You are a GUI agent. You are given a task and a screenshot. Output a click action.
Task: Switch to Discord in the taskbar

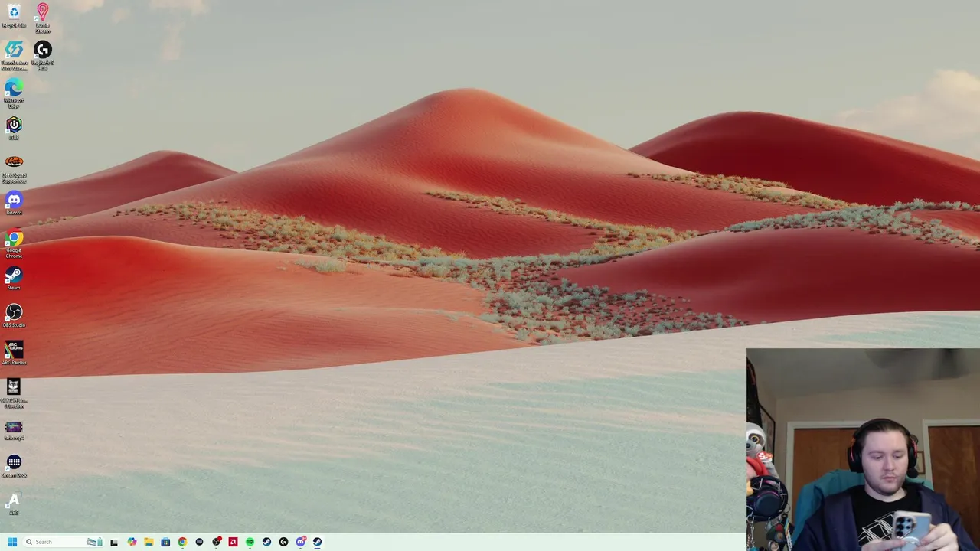[x=301, y=542]
